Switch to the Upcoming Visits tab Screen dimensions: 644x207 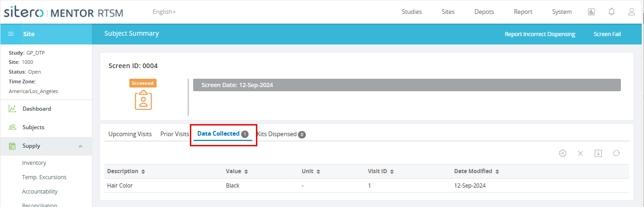pyautogui.click(x=130, y=134)
